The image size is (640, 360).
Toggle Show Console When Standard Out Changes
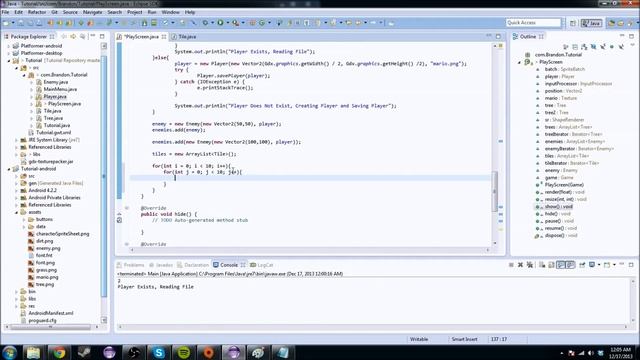click(561, 265)
